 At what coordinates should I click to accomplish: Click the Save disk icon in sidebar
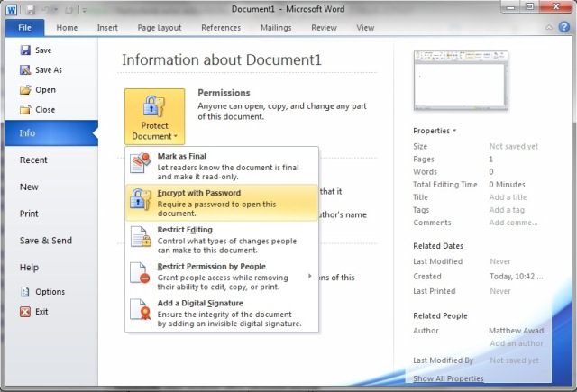tap(25, 50)
